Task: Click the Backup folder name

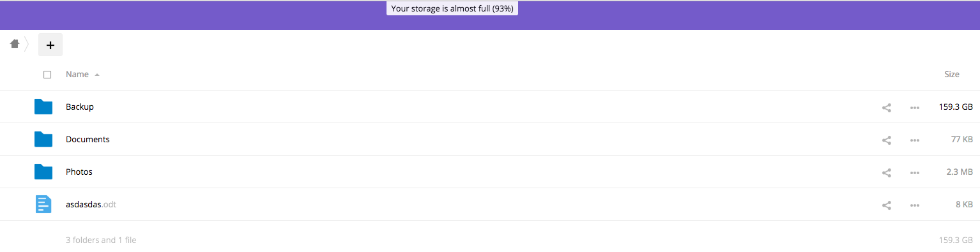Action: point(80,107)
